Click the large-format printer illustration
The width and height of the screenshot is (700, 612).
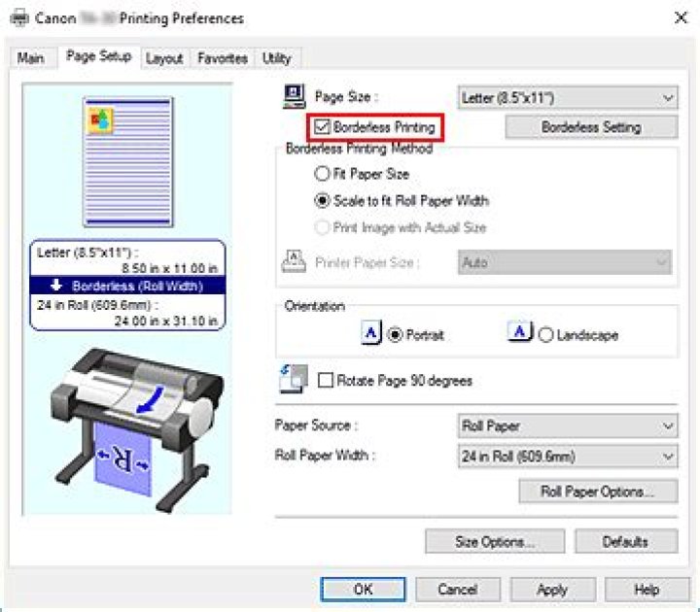(x=136, y=429)
